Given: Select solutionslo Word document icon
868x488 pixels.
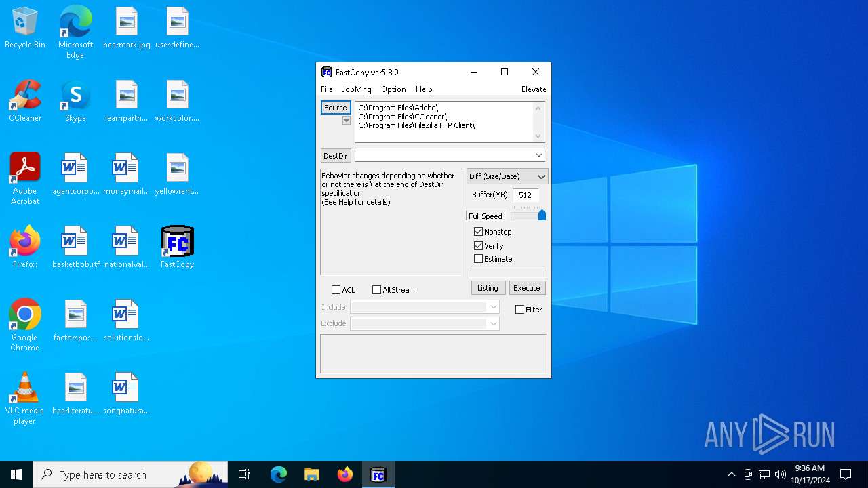Looking at the screenshot, I should (127, 321).
